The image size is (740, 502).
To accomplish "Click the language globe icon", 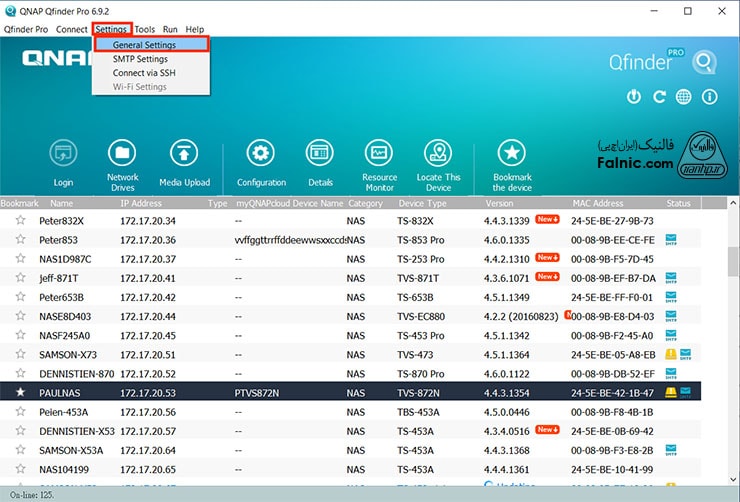I will pyautogui.click(x=684, y=97).
